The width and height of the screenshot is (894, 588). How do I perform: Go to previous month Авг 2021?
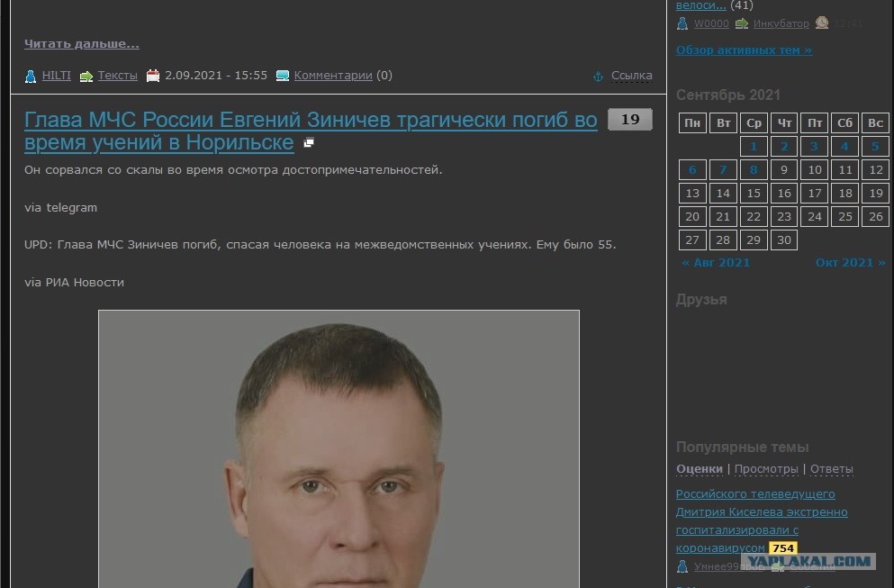pos(716,262)
